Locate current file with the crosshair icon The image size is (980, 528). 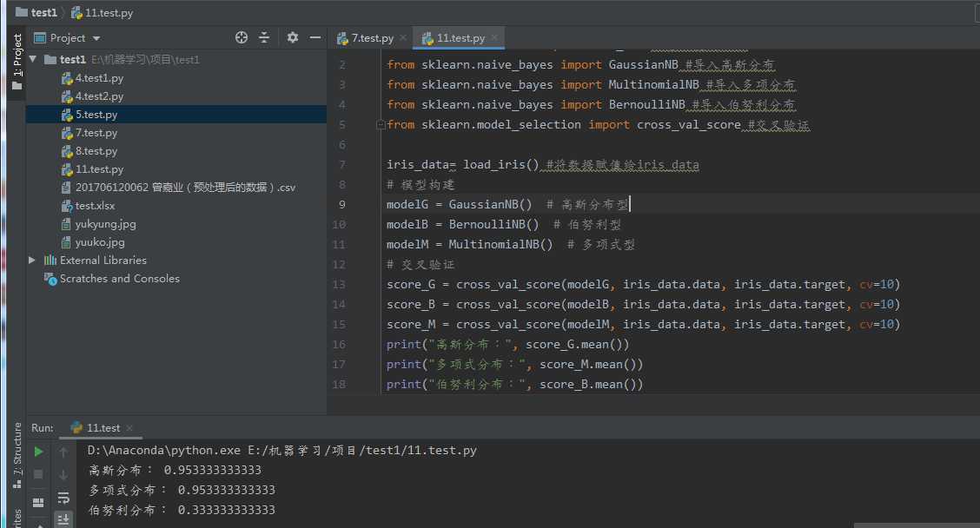pyautogui.click(x=242, y=37)
